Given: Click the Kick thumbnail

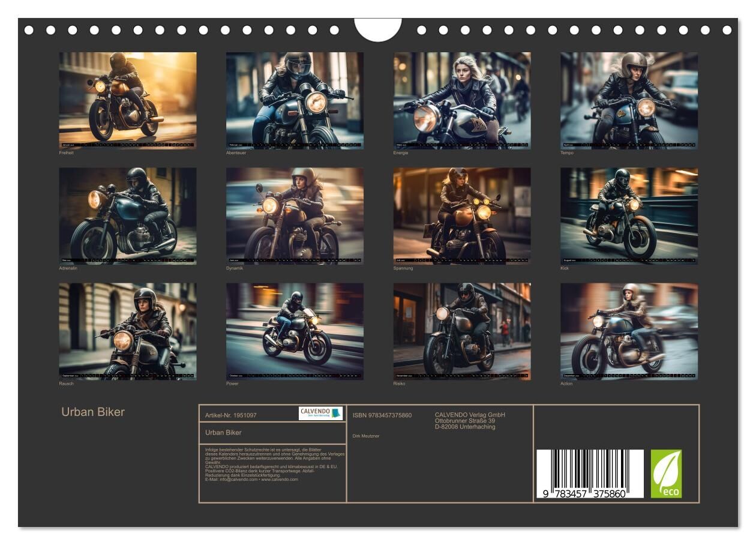Looking at the screenshot, I should pyautogui.click(x=629, y=215).
